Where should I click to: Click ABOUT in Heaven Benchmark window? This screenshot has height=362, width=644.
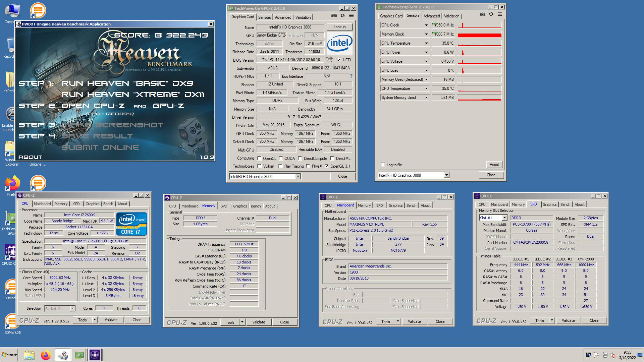(x=30, y=157)
